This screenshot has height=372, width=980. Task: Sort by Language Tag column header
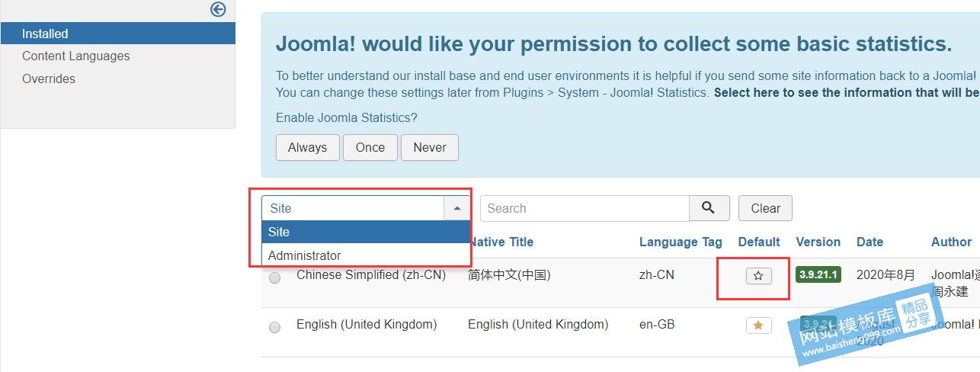point(681,242)
